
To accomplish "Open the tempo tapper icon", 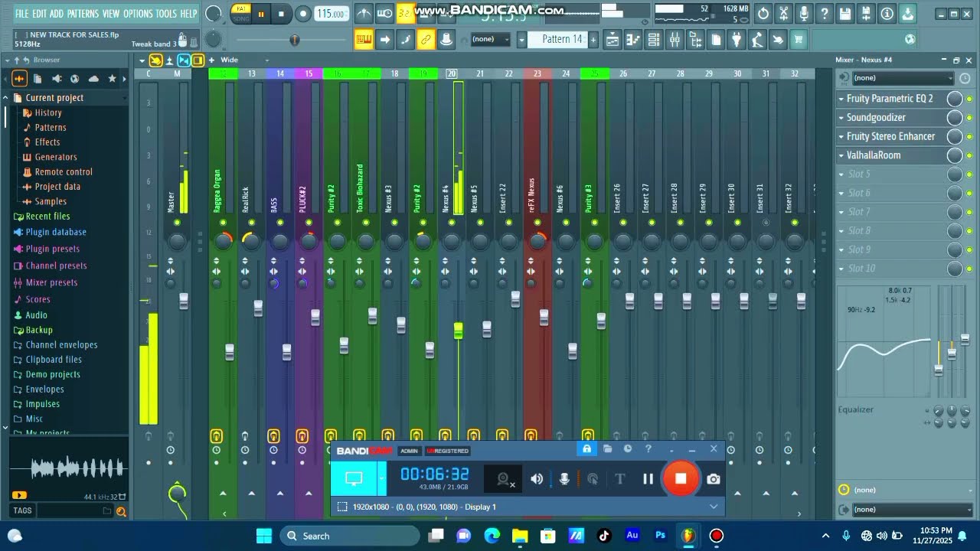I will click(x=757, y=40).
